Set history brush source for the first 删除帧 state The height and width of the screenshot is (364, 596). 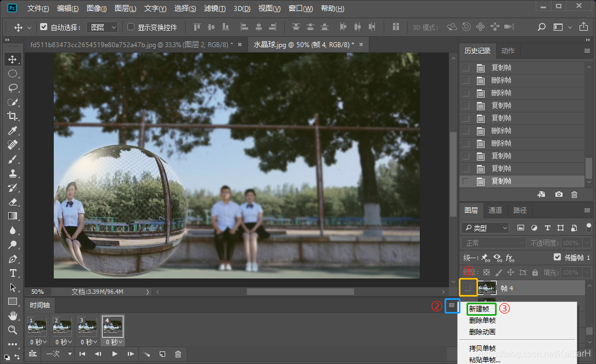(x=466, y=81)
